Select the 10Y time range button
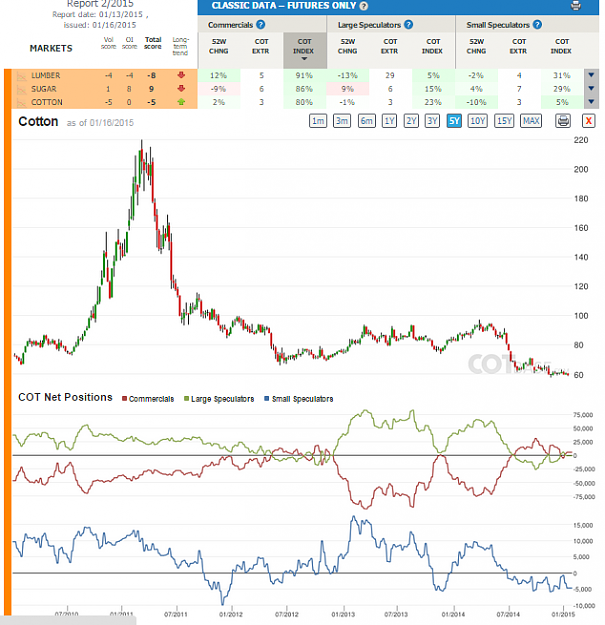This screenshot has width=605, height=625. (477, 121)
